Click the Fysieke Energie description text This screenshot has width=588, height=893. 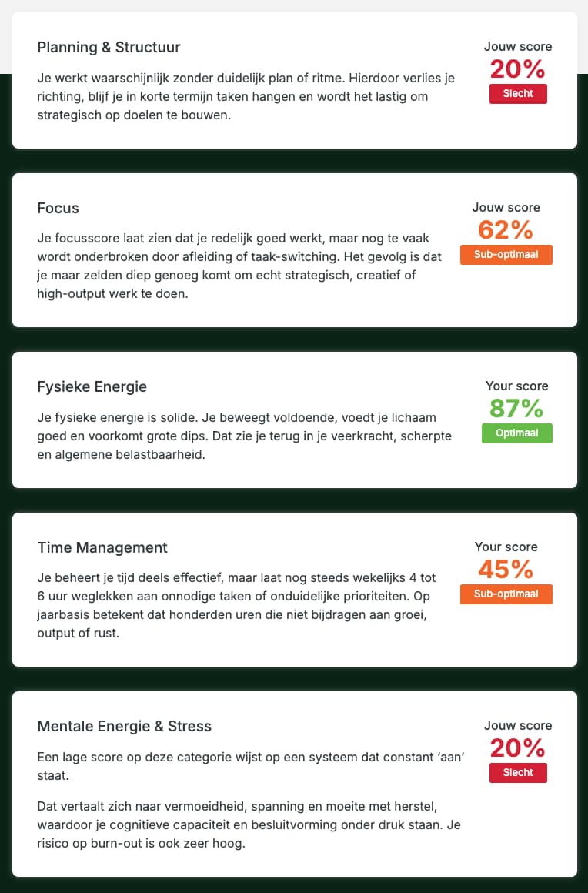click(244, 436)
